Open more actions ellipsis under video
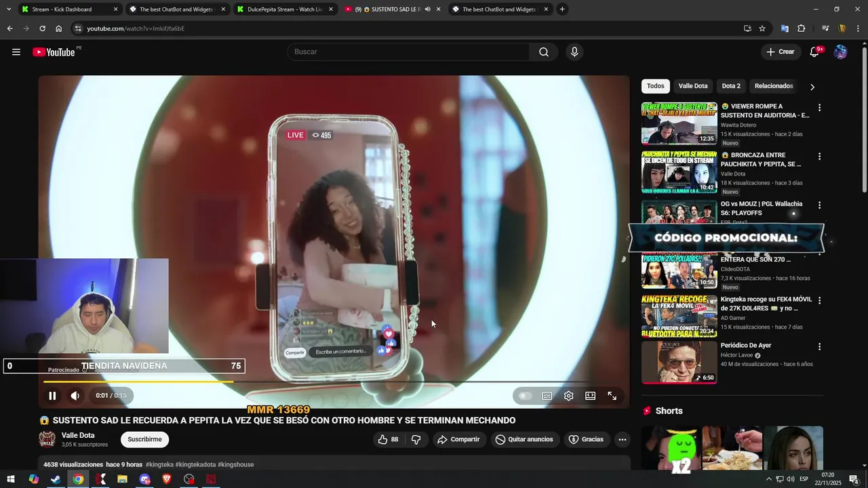The width and height of the screenshot is (868, 488). click(623, 439)
